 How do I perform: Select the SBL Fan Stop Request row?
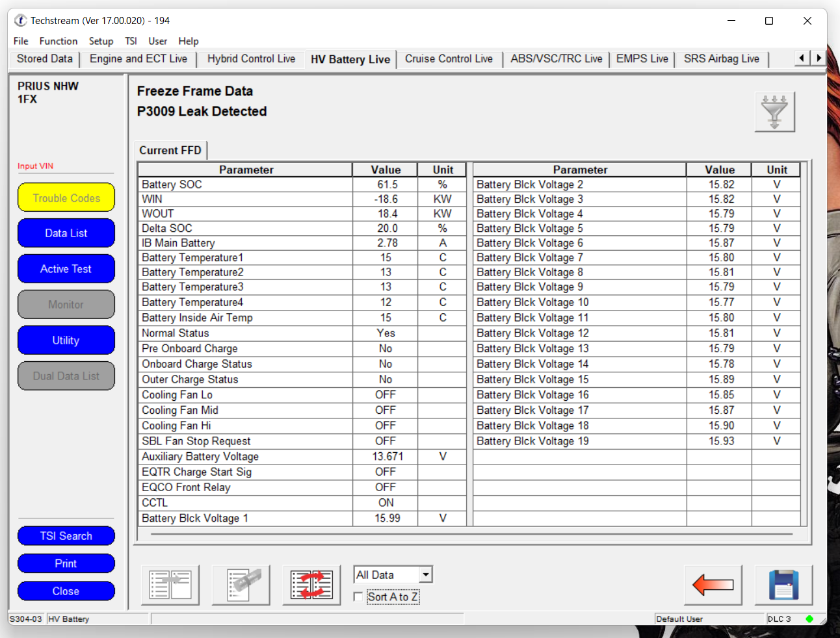302,441
